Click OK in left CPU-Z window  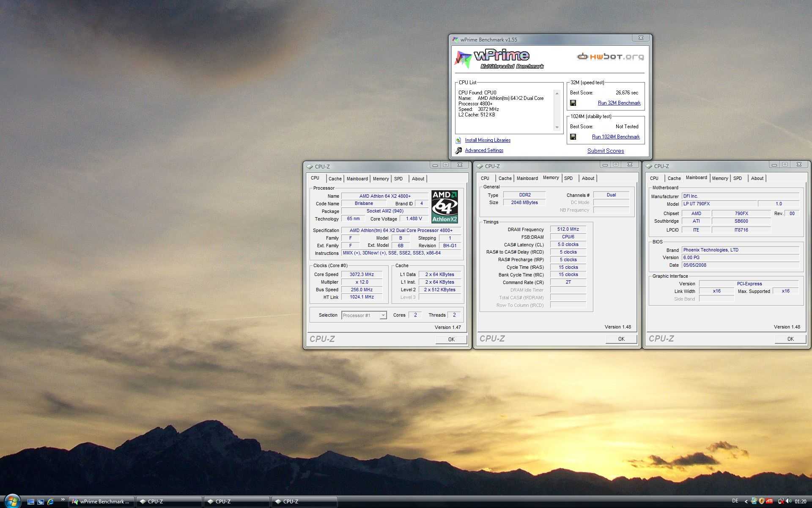coord(451,339)
